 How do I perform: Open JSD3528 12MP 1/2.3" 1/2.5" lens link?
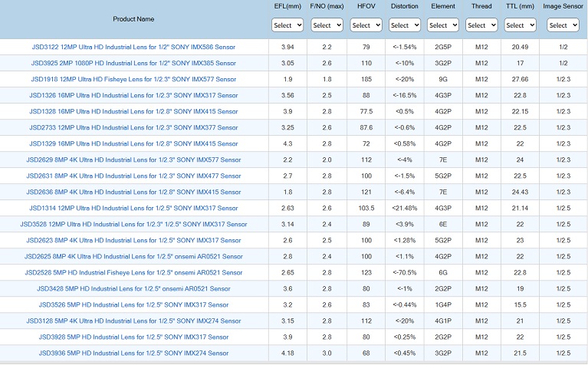point(133,225)
